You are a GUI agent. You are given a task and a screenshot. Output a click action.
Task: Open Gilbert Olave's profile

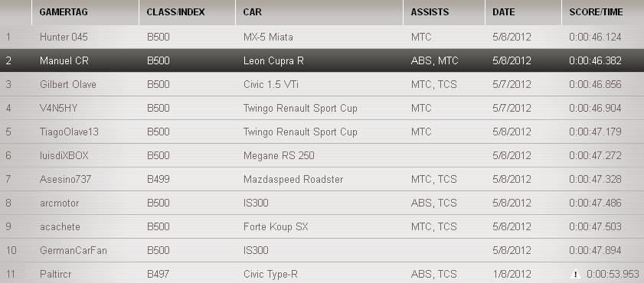coord(67,85)
